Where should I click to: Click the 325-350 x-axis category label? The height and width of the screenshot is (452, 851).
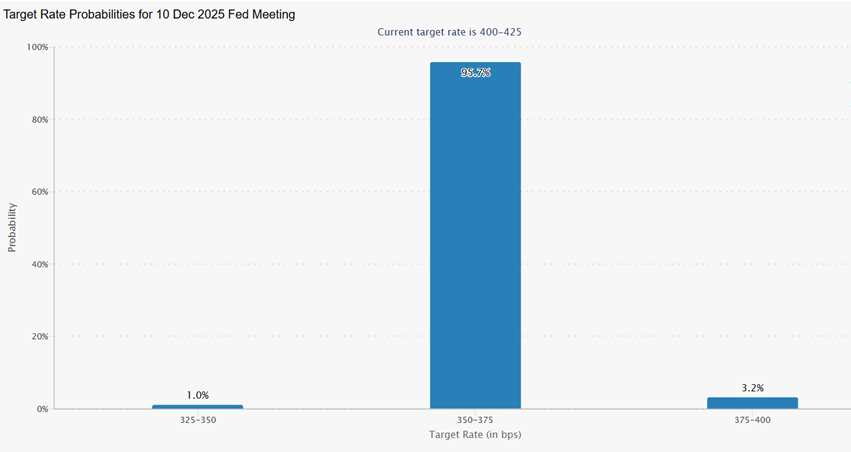(x=197, y=420)
